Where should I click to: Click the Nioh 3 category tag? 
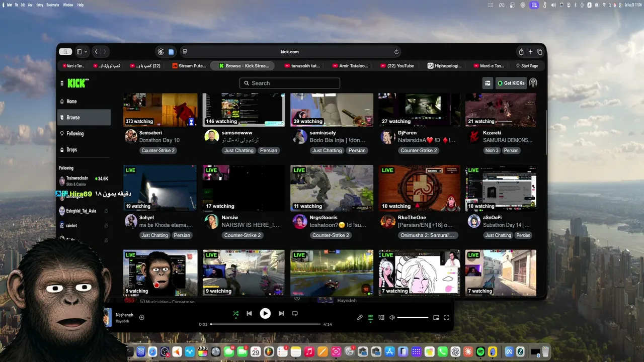pos(492,150)
